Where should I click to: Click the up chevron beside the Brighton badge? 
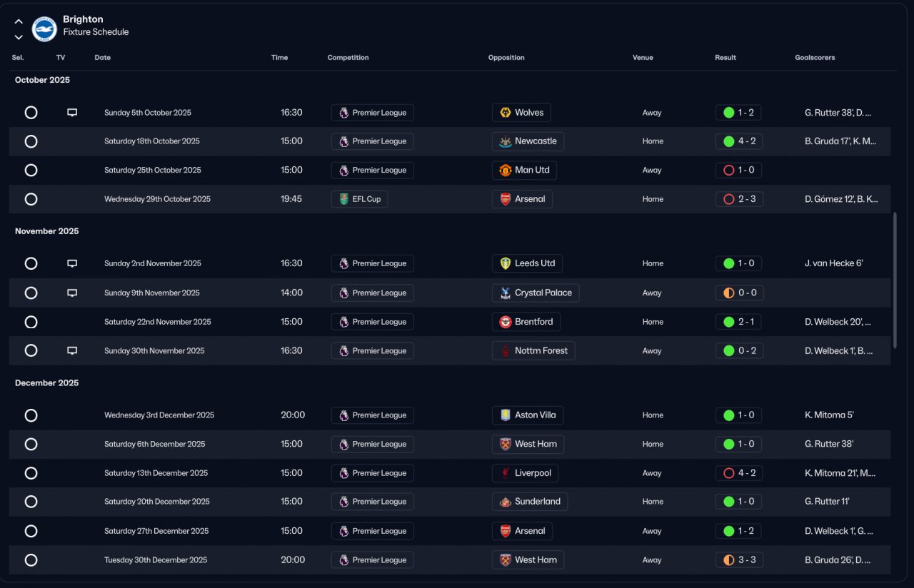pyautogui.click(x=19, y=21)
